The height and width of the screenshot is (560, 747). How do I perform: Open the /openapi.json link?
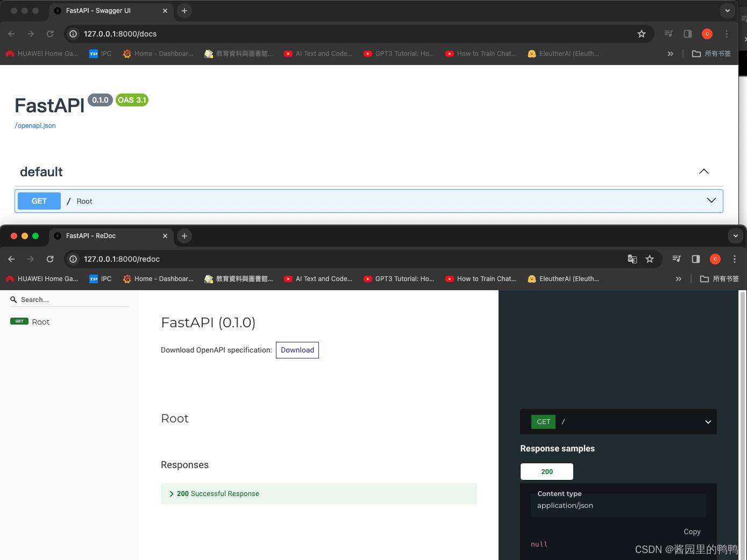pos(35,125)
